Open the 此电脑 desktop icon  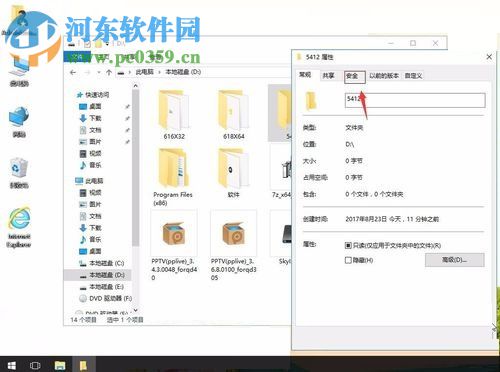(x=19, y=72)
